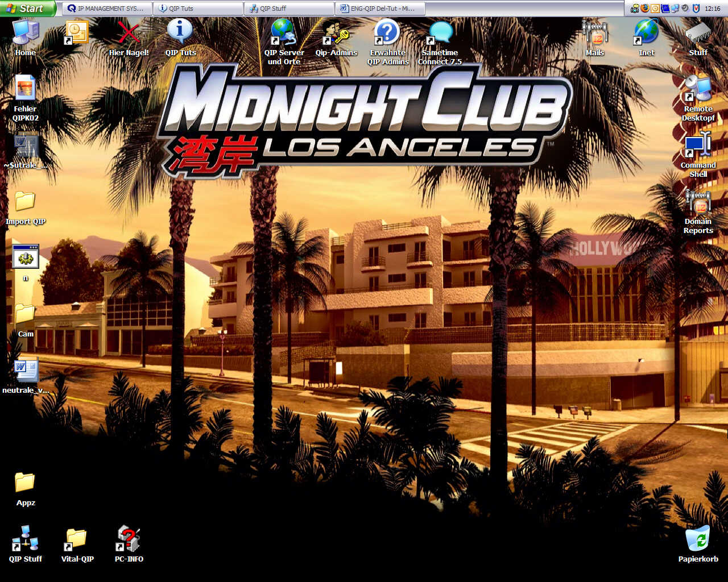Click the webcam creature tray icon
This screenshot has width=728, height=582.
pos(635,8)
